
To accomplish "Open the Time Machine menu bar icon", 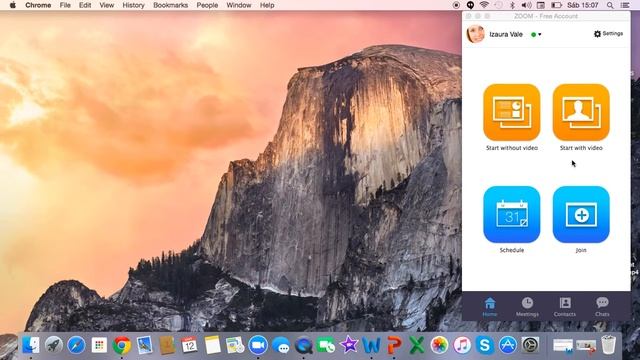I will (x=498, y=5).
